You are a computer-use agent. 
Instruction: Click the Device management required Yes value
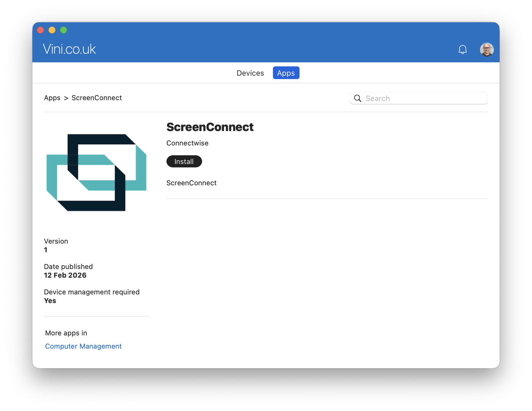(x=50, y=301)
